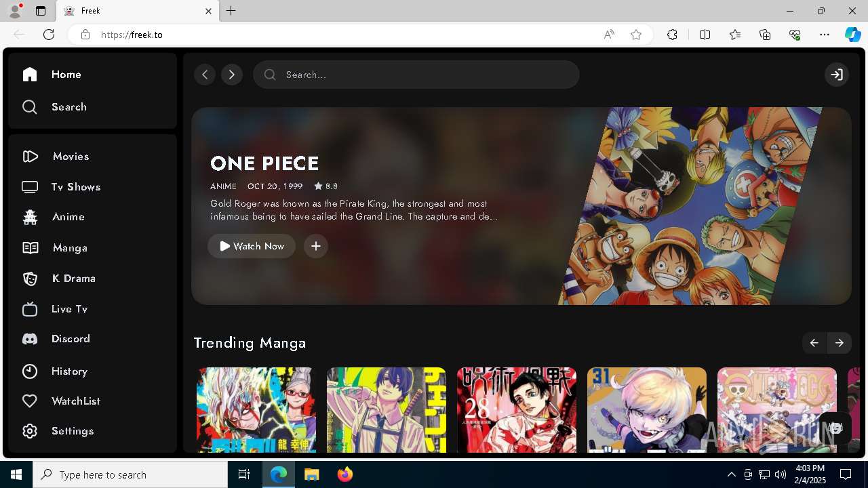Open File Explorer from taskbar

point(311,474)
